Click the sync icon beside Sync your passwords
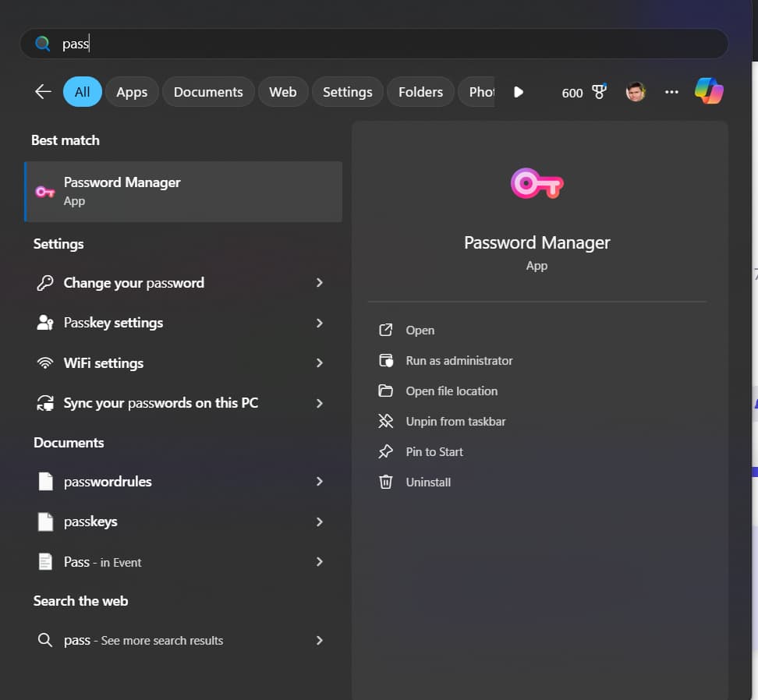This screenshot has width=758, height=700. point(45,402)
